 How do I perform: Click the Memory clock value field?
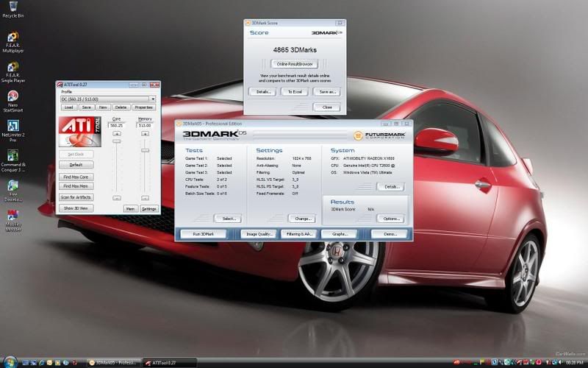(145, 125)
